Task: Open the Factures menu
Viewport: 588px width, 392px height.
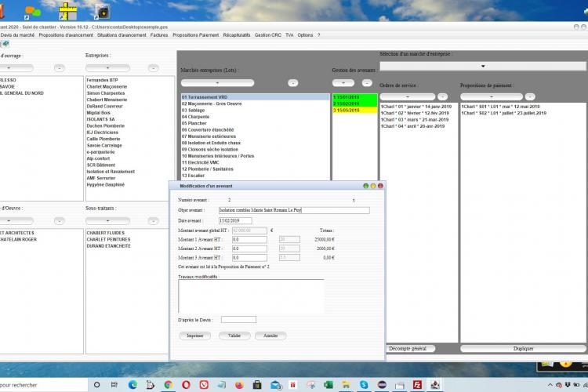Action: point(159,34)
